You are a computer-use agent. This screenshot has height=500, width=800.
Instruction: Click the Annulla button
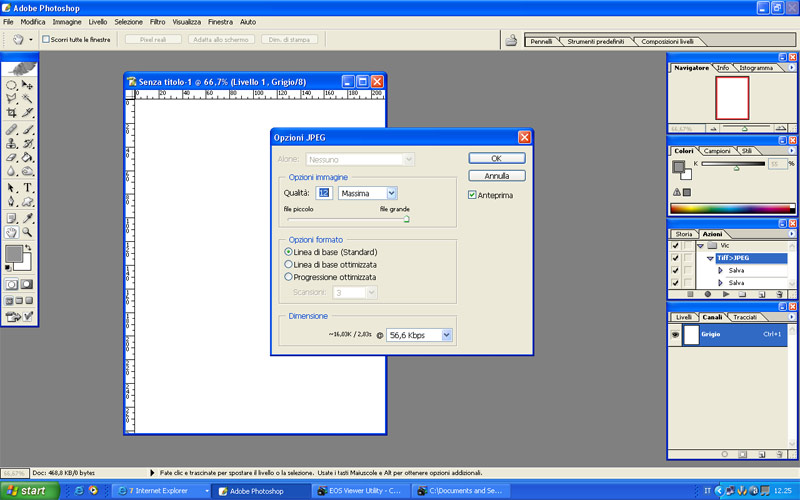496,176
